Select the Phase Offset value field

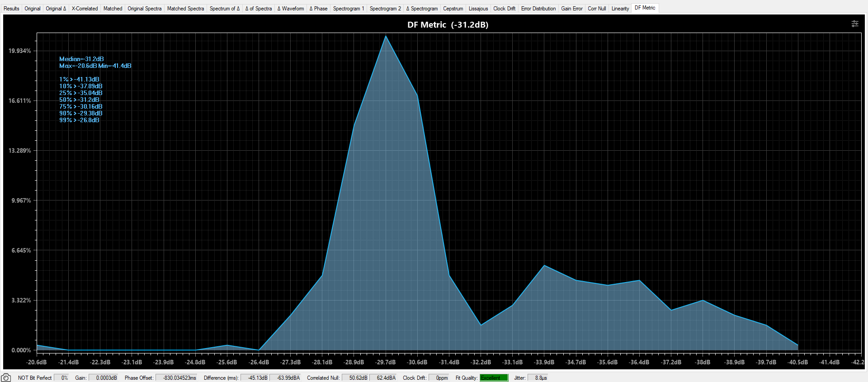[177, 378]
